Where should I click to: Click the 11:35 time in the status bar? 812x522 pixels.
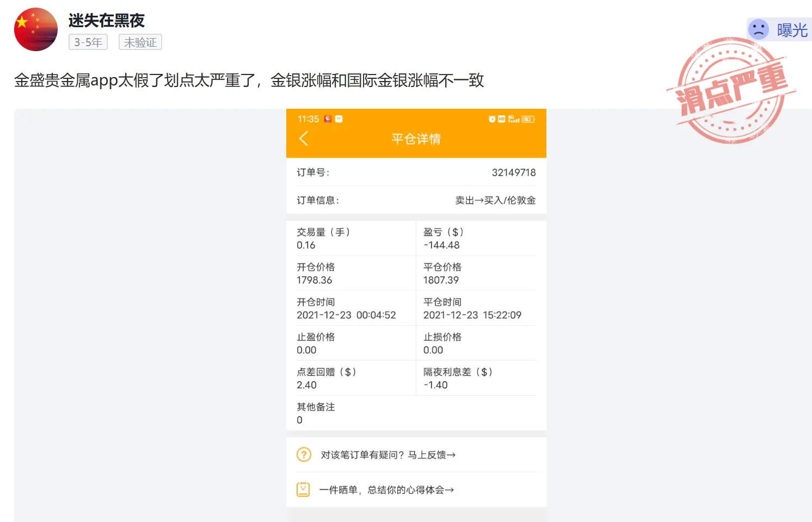(308, 119)
